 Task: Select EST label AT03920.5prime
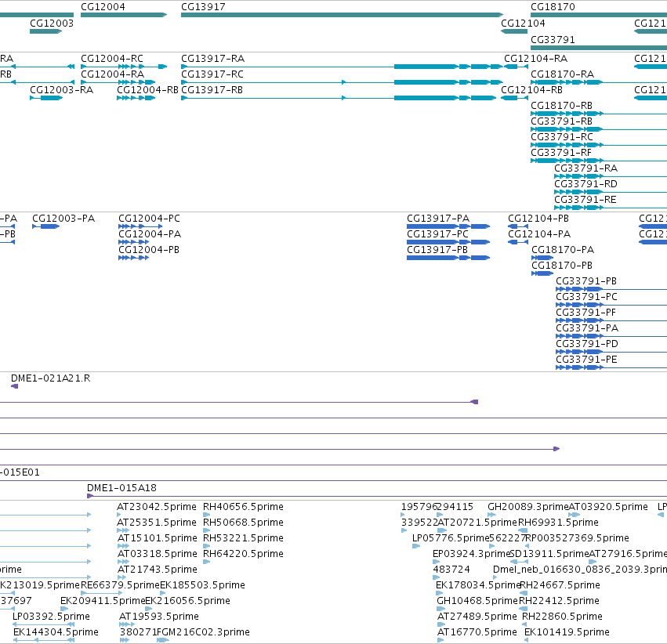608,507
